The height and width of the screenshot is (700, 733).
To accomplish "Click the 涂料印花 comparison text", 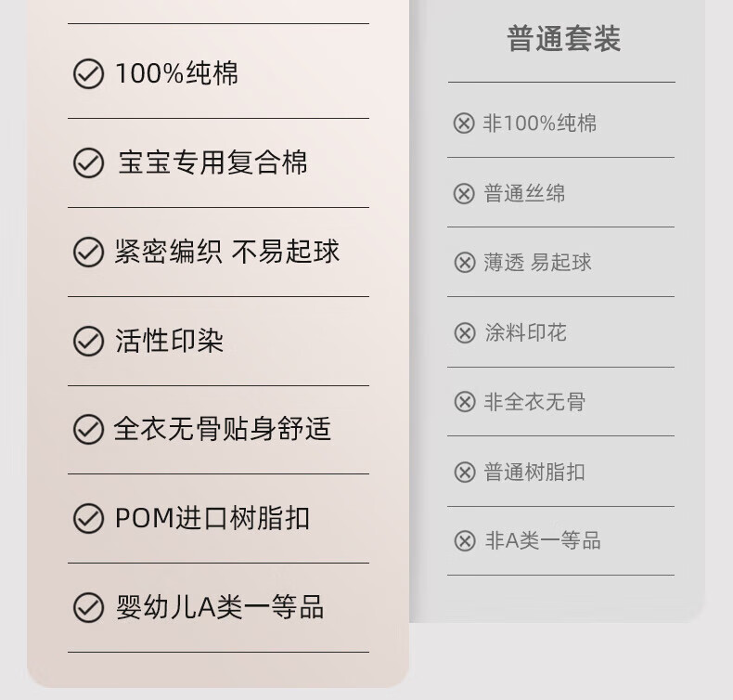I will click(525, 332).
